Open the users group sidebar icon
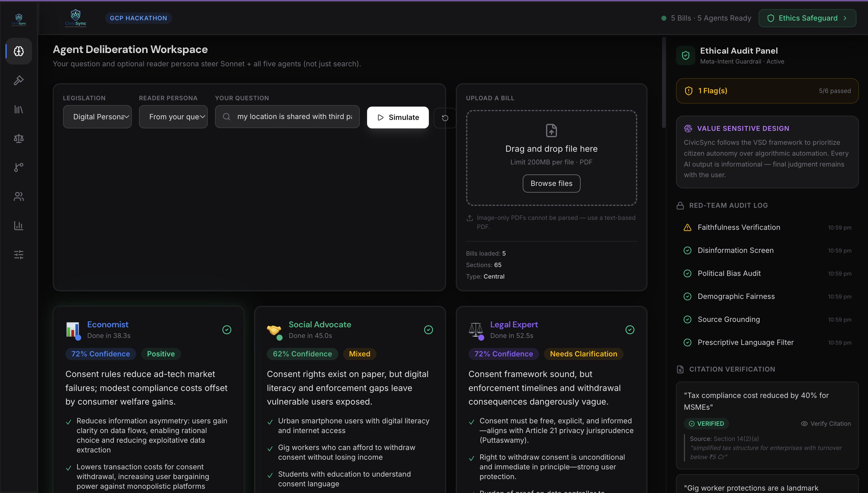 coord(18,197)
